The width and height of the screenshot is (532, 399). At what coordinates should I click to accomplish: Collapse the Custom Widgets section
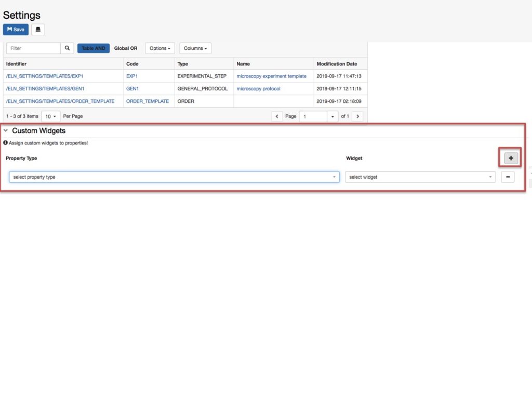coord(6,130)
